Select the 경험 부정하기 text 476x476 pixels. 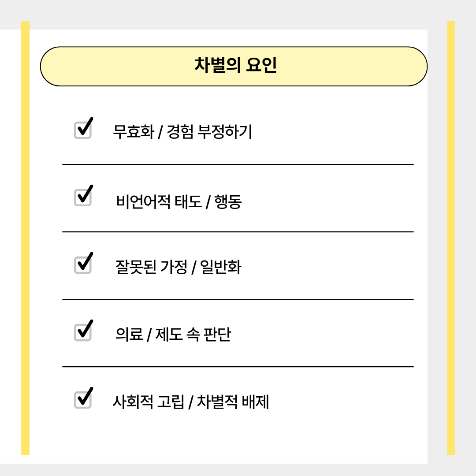209,132
